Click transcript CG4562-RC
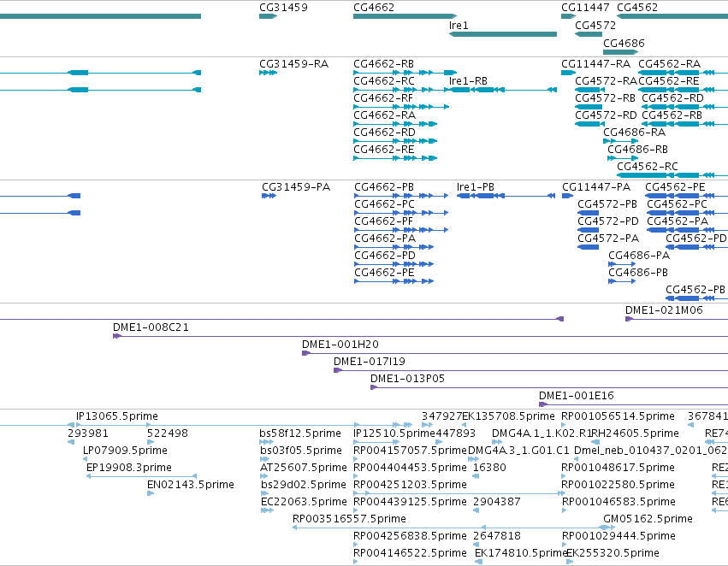 [x=672, y=175]
